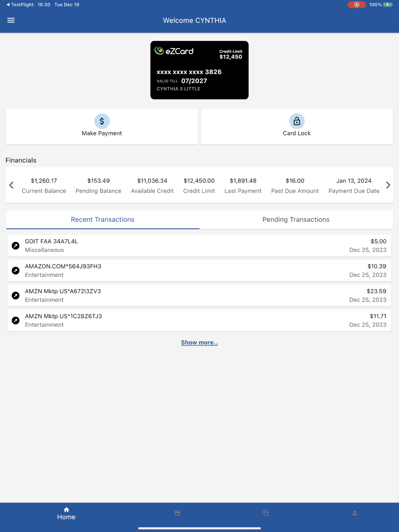Screen dimensions: 399x532
Task: Tap the Card Lock padlock icon
Action: [297, 121]
